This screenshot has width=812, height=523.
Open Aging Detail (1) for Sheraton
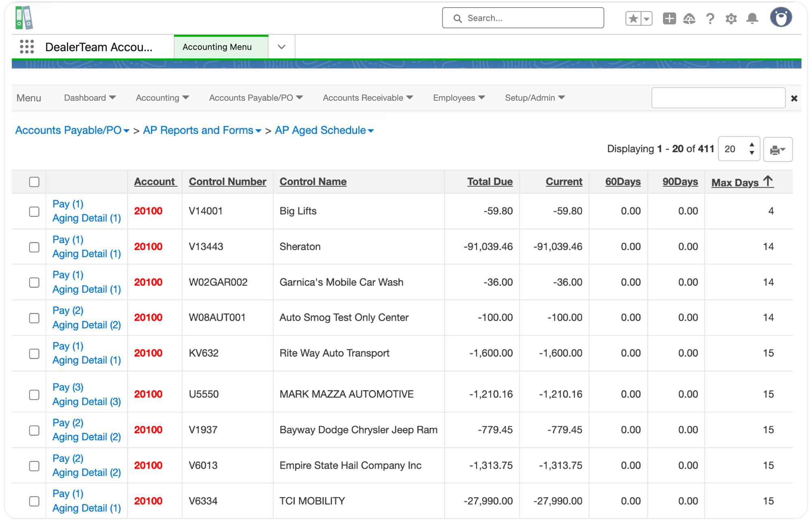coord(86,254)
